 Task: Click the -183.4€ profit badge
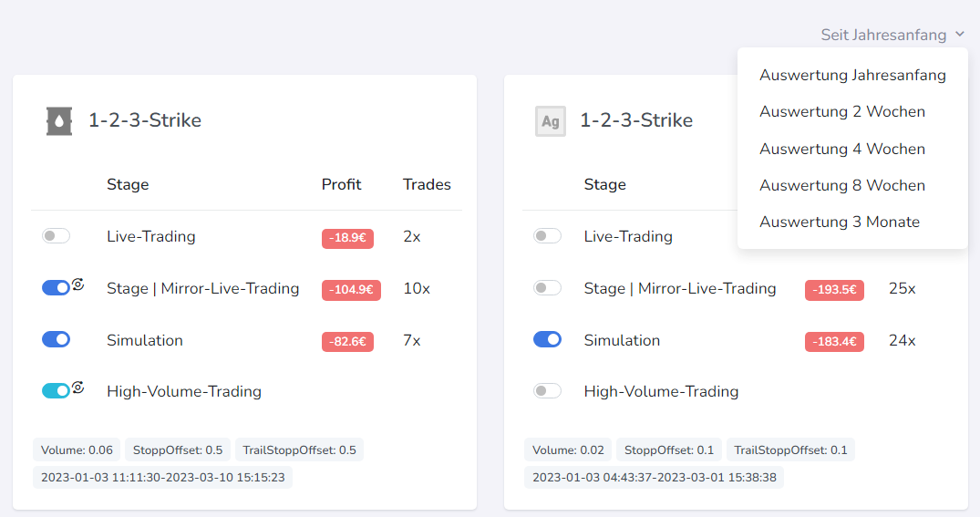(834, 342)
